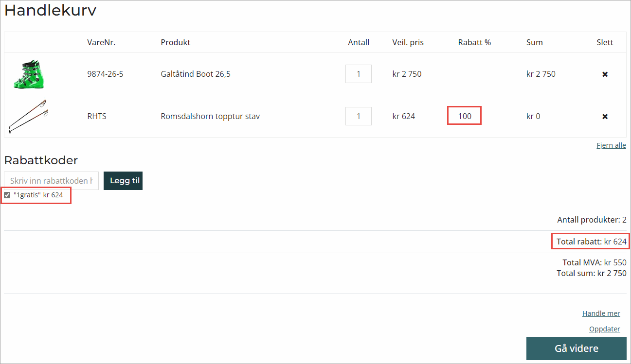631x364 pixels.
Task: Open the Handle mer link
Action: [601, 313]
